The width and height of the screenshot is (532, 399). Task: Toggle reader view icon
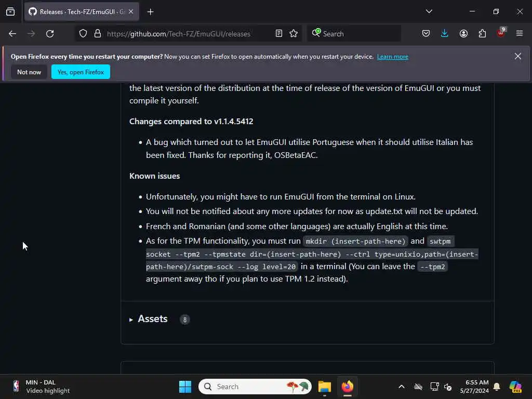tap(279, 34)
